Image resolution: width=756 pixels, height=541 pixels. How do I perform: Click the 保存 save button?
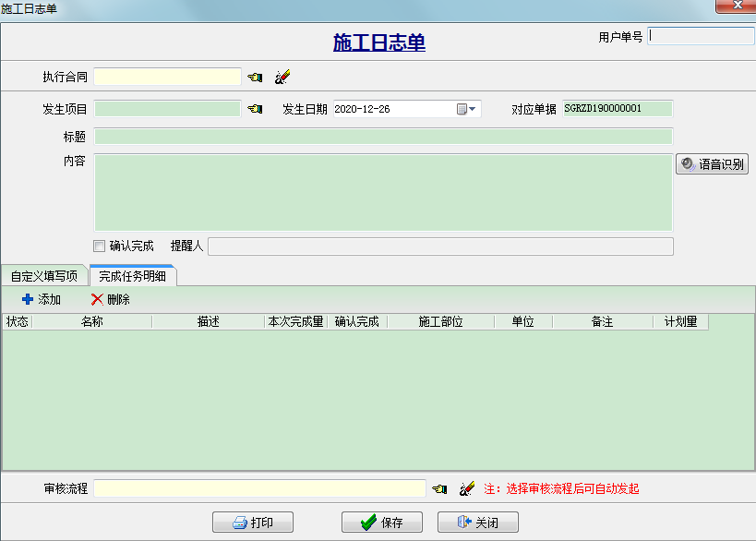point(382,523)
